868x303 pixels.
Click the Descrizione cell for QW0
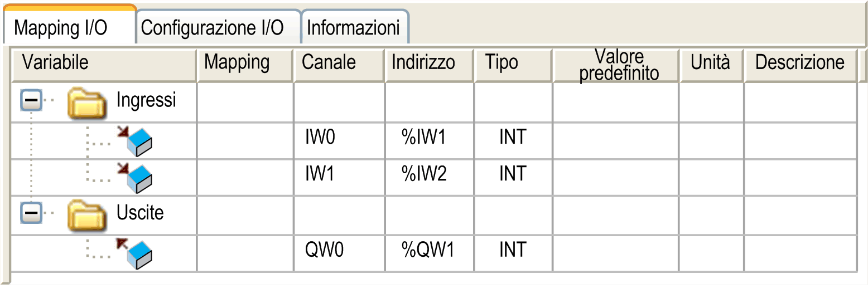coord(799,250)
